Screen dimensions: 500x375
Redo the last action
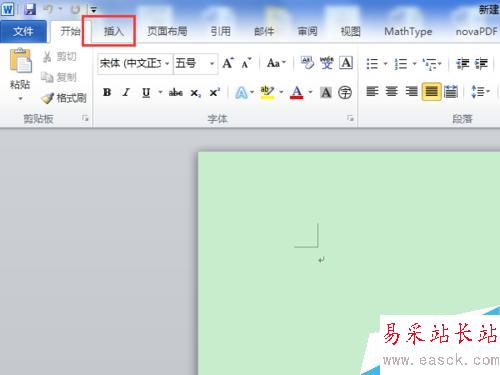coord(76,9)
